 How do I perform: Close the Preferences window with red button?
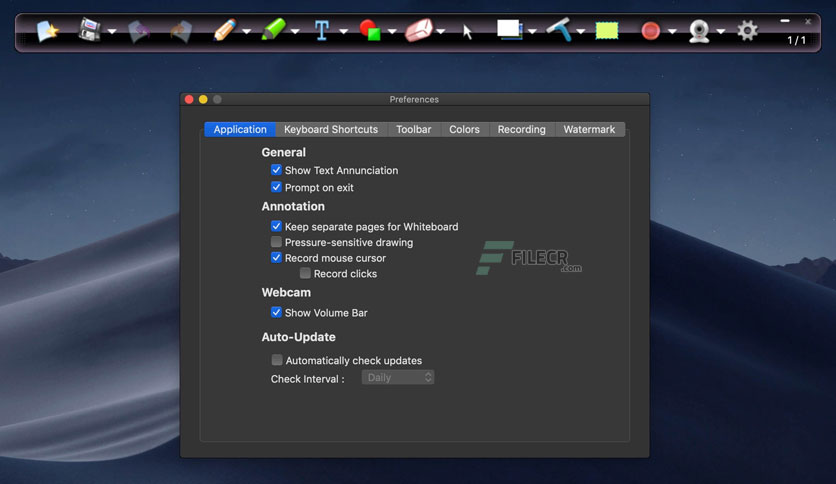click(189, 100)
